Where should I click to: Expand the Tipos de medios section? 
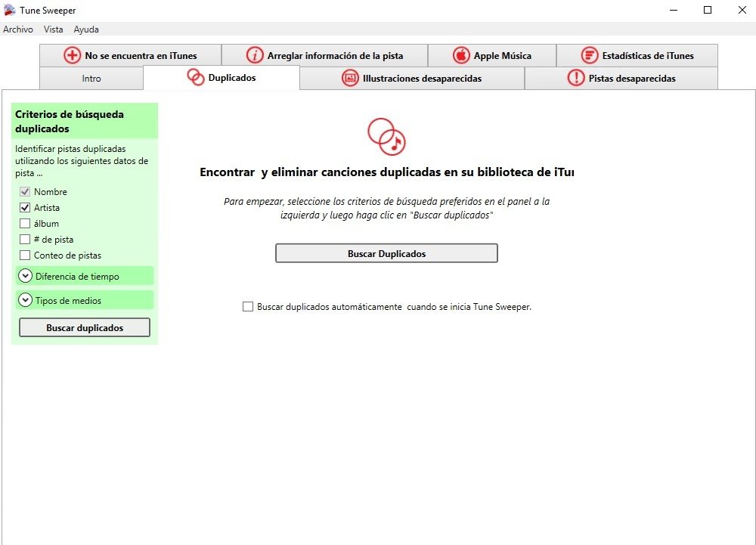tap(85, 300)
